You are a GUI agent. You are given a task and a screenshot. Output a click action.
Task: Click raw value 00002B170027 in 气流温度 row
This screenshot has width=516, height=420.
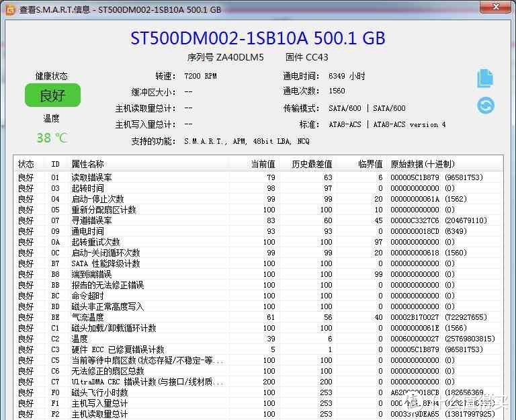[415, 317]
